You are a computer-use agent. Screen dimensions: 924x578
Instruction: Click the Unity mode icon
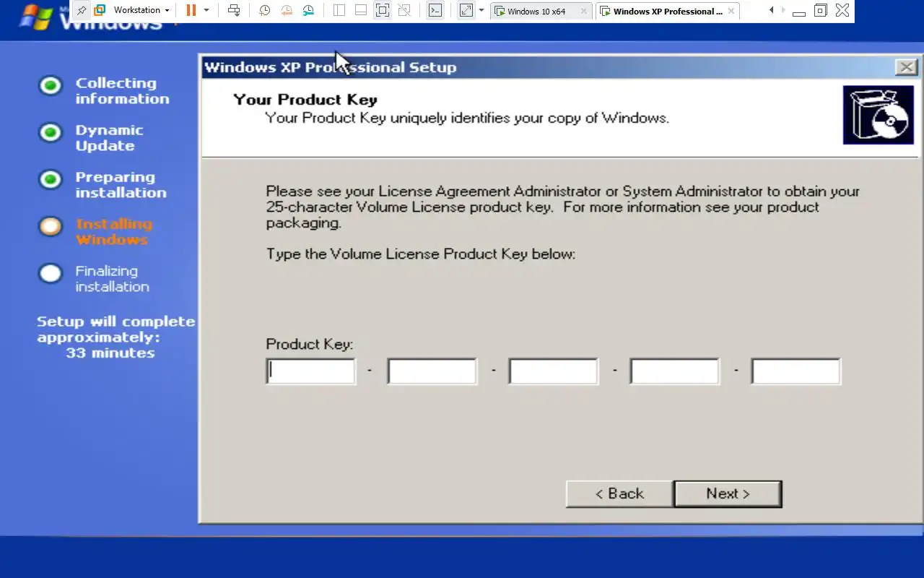pos(404,11)
